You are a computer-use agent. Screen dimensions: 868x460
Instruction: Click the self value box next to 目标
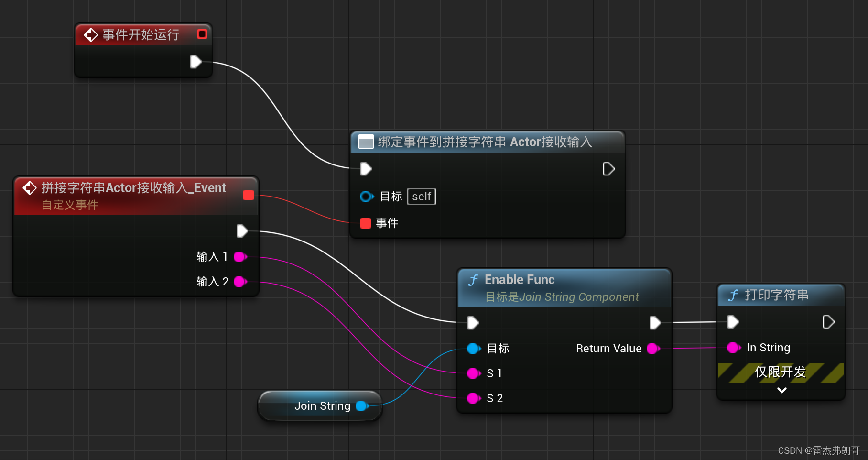[x=422, y=197]
